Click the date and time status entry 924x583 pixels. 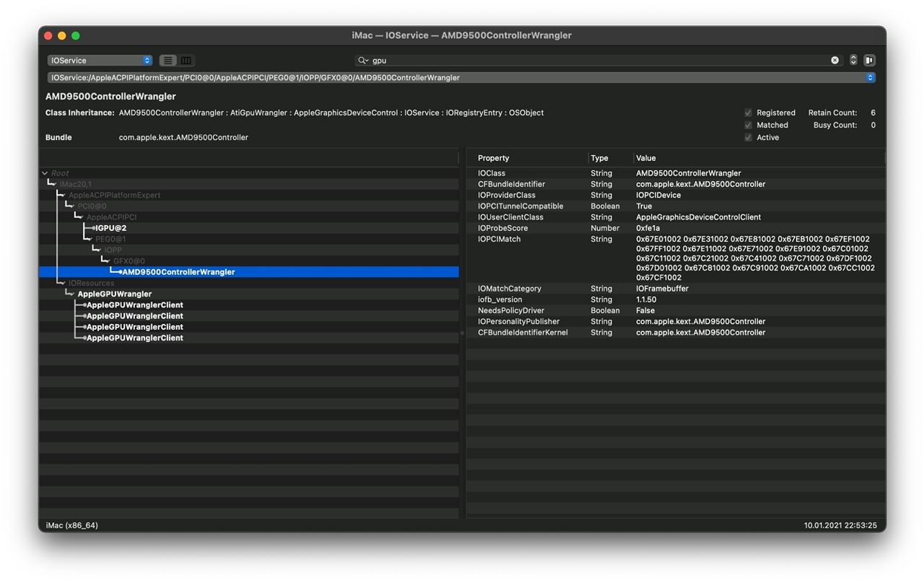[840, 525]
